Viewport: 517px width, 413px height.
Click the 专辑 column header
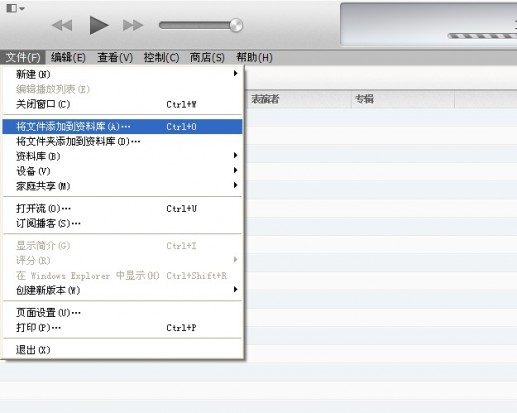(x=403, y=99)
